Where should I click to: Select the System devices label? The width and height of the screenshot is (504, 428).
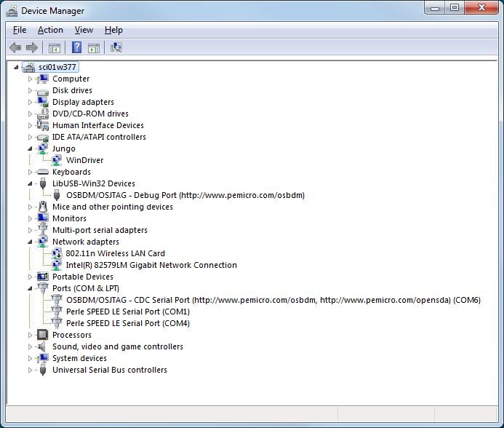pos(80,358)
